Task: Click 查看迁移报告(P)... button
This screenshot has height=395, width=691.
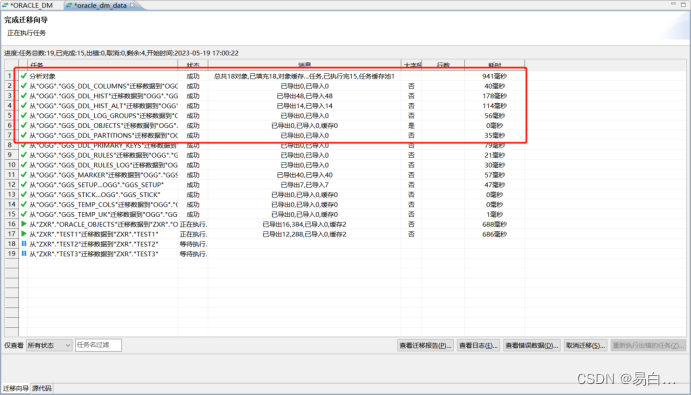Action: [426, 345]
